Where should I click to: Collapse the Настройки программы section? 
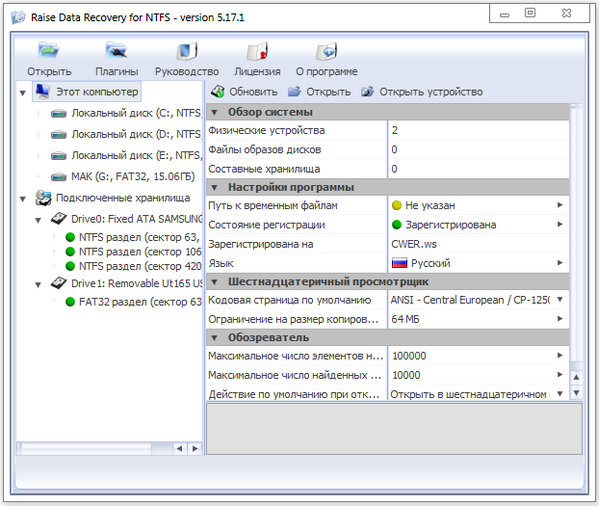pyautogui.click(x=214, y=188)
